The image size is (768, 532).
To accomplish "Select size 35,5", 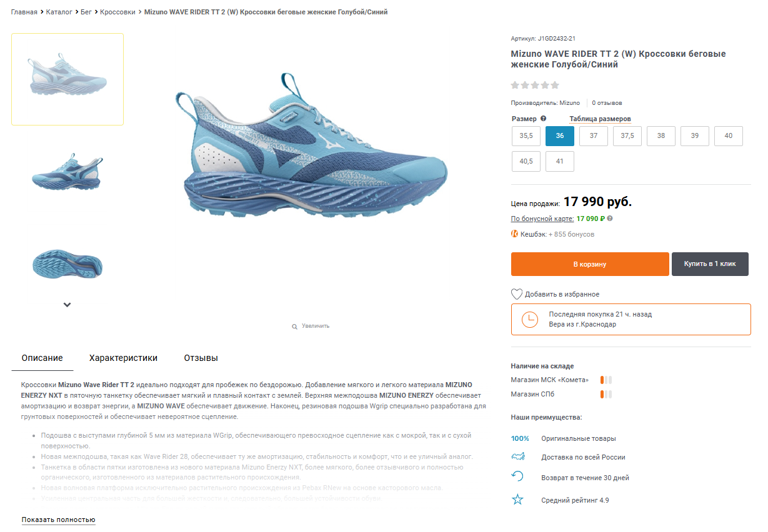I will click(x=526, y=136).
